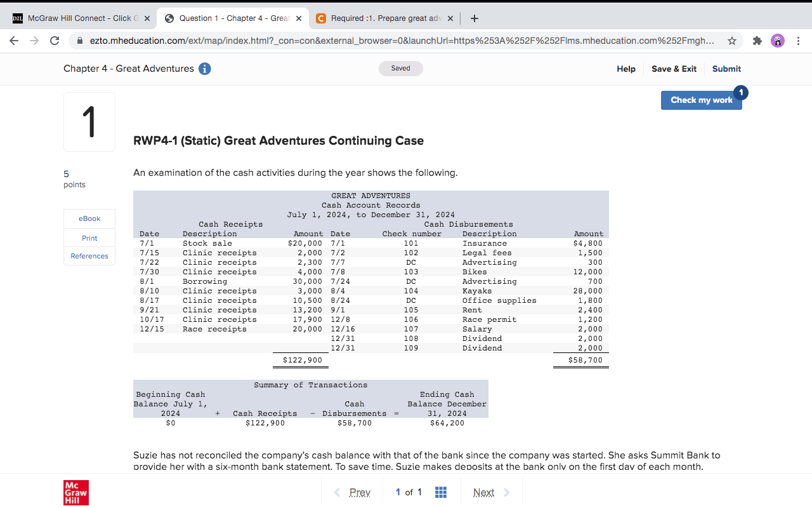The width and height of the screenshot is (812, 508).
Task: Close the Question 1 - Chapter 4 tab
Action: (x=299, y=18)
